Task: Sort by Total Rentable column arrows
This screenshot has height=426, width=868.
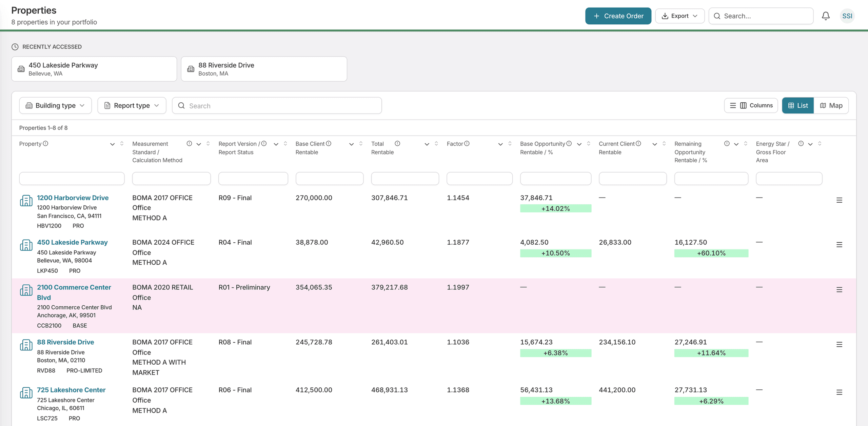Action: (x=436, y=144)
